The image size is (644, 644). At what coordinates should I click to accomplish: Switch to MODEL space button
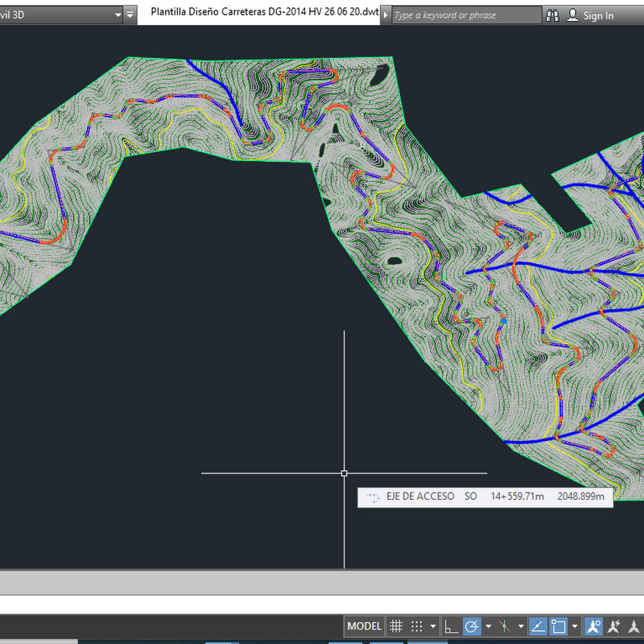364,626
